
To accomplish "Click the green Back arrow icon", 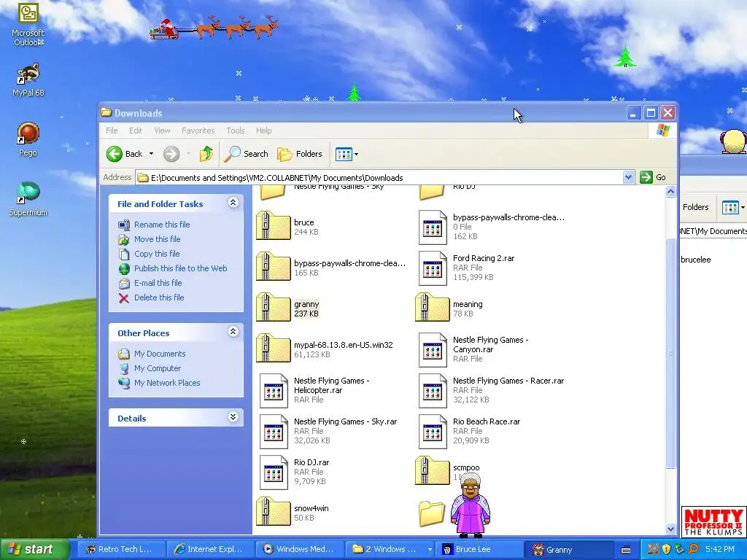I will [x=115, y=154].
